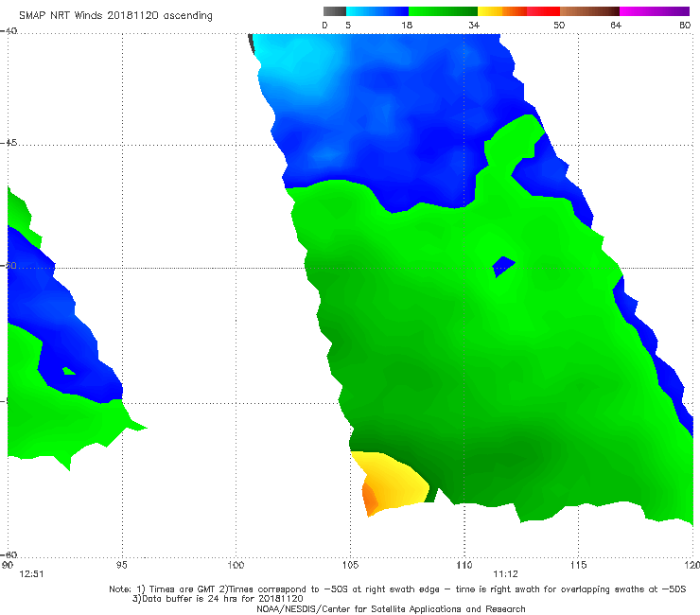
Task: Click the '95' longitude axis label
Action: [121, 566]
